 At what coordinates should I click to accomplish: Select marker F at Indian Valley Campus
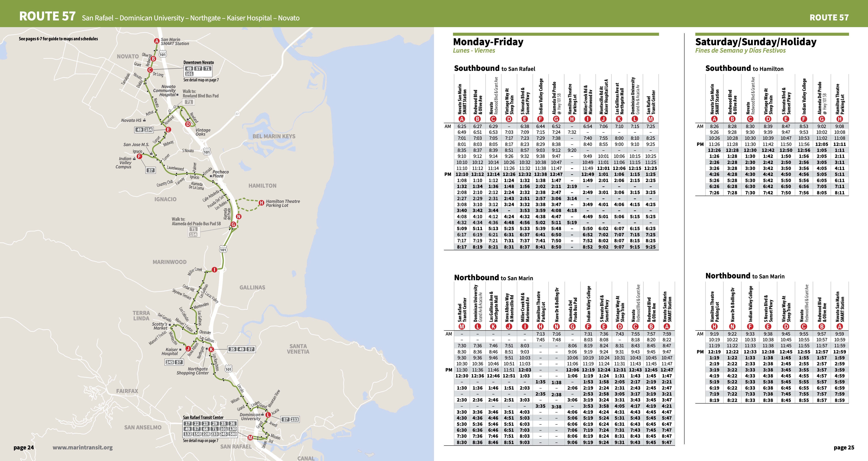[x=140, y=157]
